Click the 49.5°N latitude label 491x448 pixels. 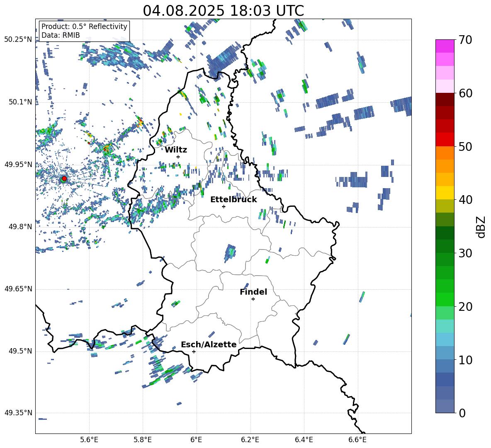click(x=20, y=351)
